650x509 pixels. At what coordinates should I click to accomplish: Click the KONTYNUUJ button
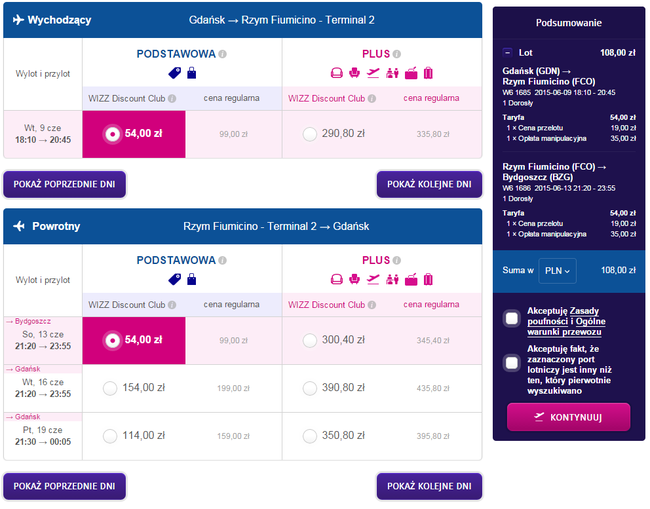click(568, 417)
